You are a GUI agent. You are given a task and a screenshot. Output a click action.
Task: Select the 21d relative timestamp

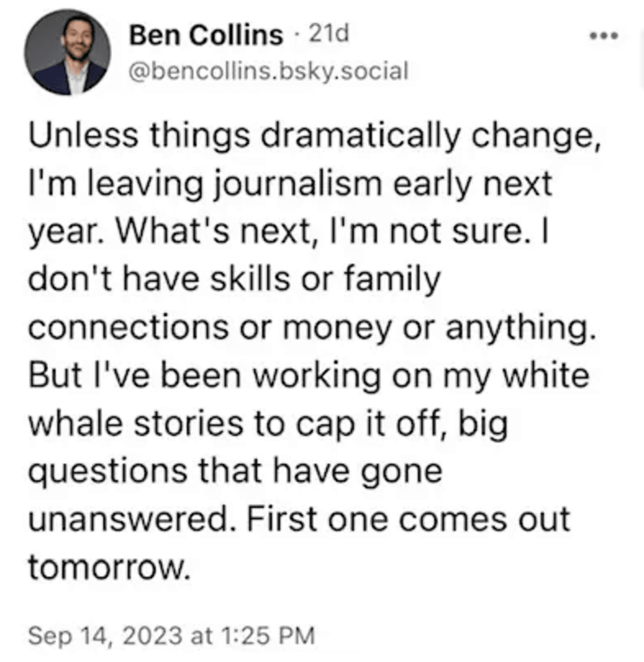329,34
